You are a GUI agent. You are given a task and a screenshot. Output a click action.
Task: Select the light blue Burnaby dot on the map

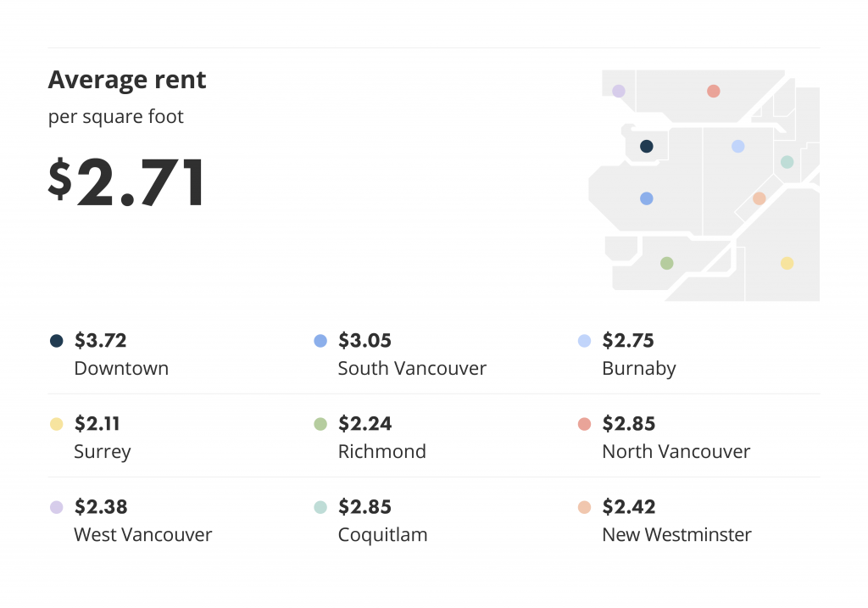[738, 146]
